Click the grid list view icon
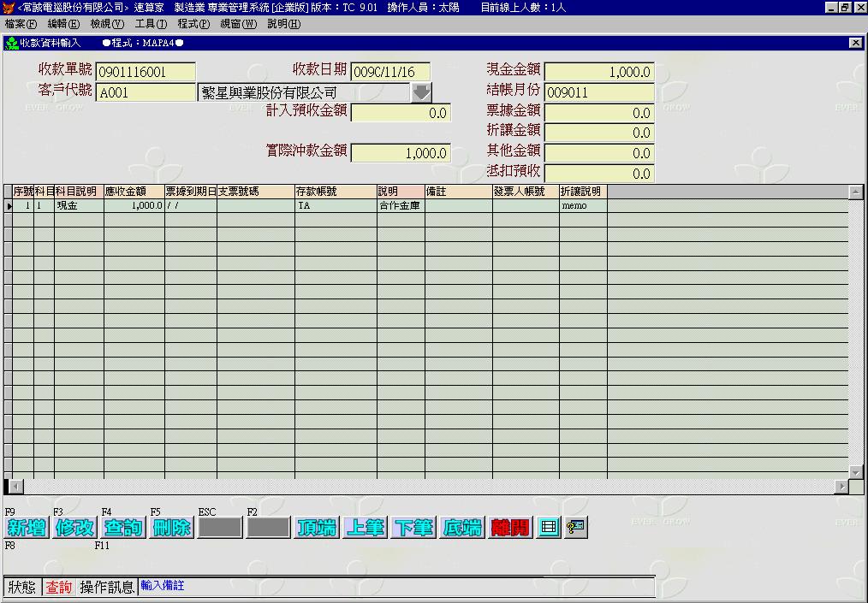This screenshot has width=868, height=603. coord(549,528)
